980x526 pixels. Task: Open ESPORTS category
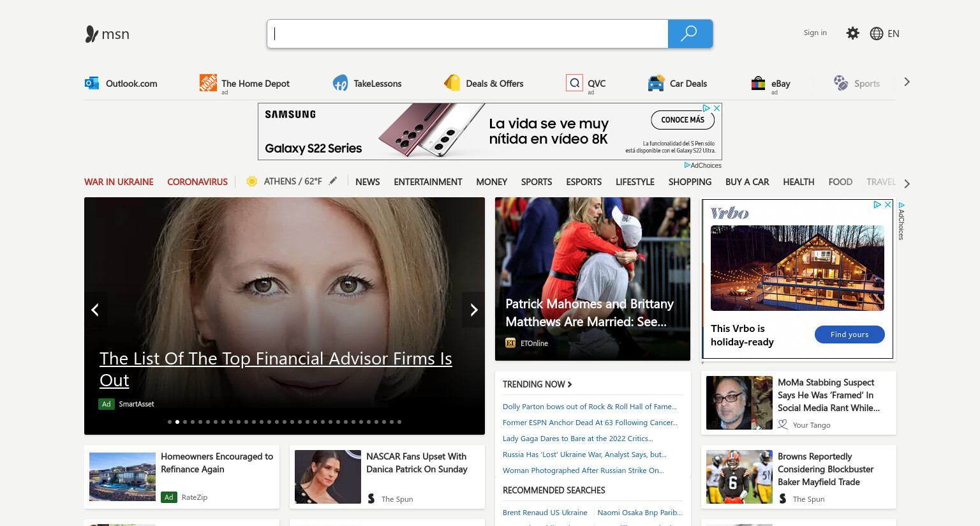pos(584,182)
